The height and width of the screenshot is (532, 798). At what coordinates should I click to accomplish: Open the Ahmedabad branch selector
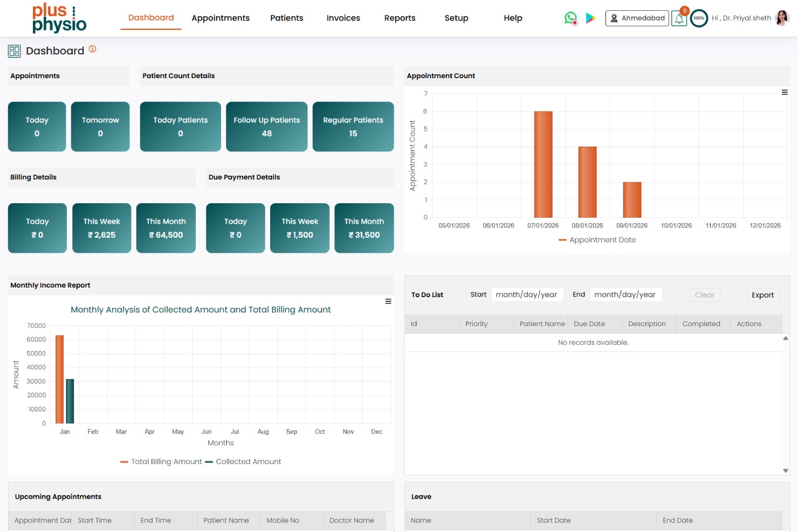click(637, 18)
